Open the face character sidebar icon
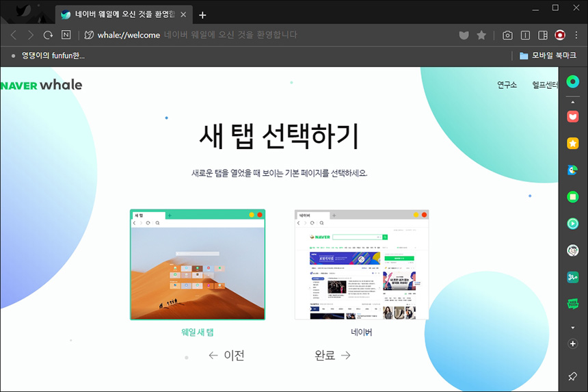Viewport: 588px width, 392px height. pos(573,250)
